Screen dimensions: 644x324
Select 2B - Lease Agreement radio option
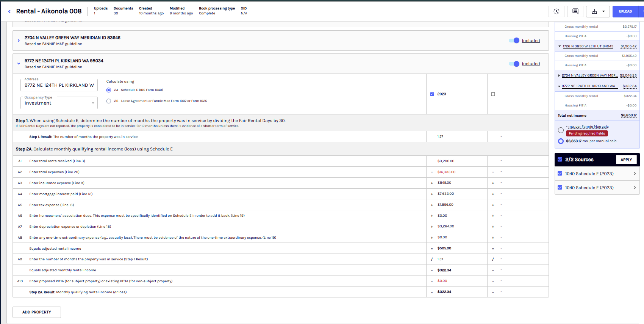(x=109, y=101)
